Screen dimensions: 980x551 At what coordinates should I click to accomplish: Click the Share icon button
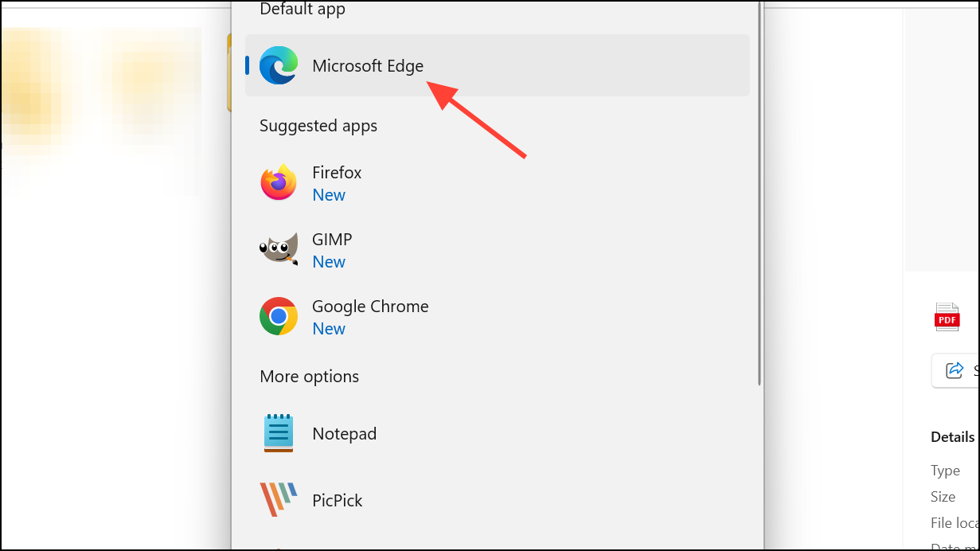(955, 370)
